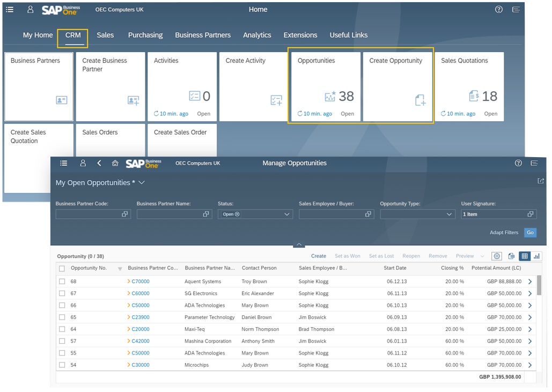Open the user profile icon in Manage Opportunities
Image resolution: width=552 pixels, height=392 pixels.
83,163
